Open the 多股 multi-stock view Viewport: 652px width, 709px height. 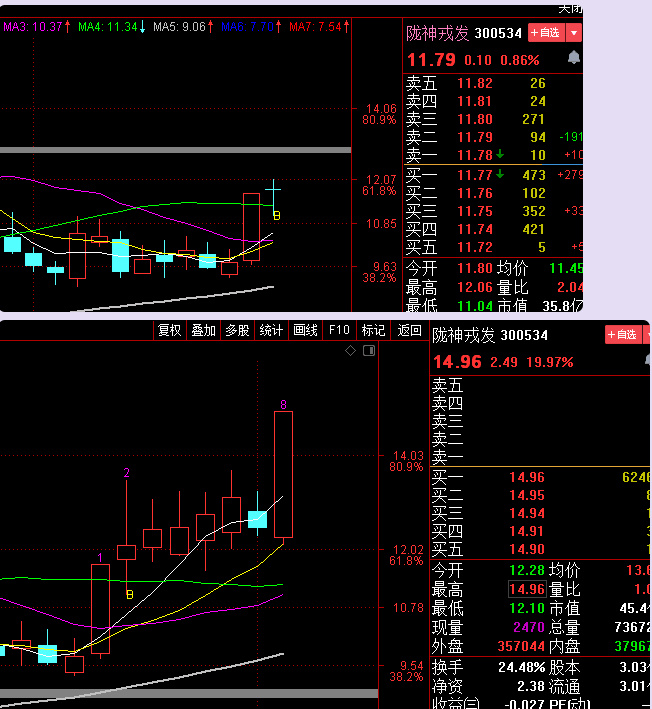pos(237,331)
